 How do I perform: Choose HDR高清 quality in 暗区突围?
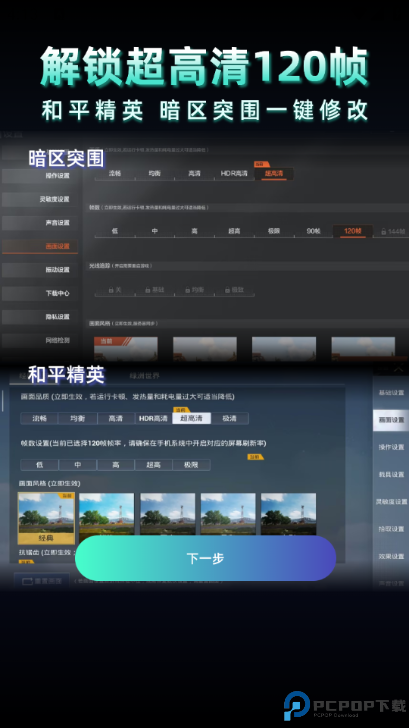[234, 174]
